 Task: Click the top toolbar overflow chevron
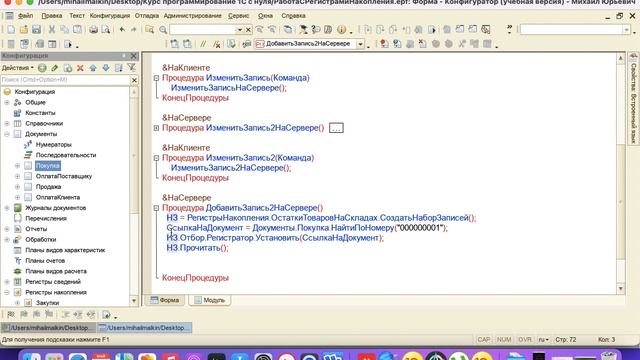coord(509,29)
